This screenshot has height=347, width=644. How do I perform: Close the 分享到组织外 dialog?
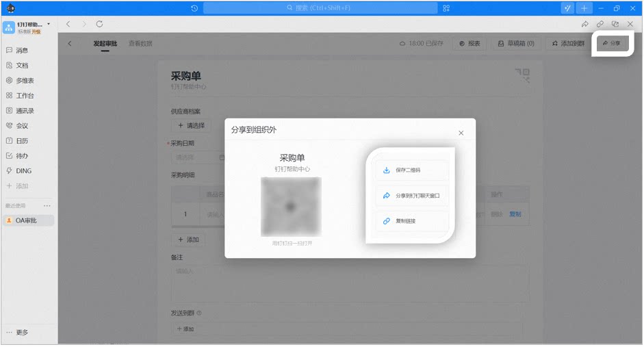(x=461, y=133)
